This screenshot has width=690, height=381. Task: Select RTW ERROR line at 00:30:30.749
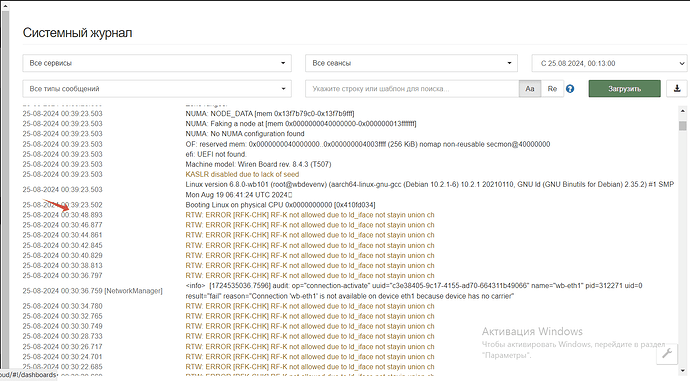tap(310, 326)
